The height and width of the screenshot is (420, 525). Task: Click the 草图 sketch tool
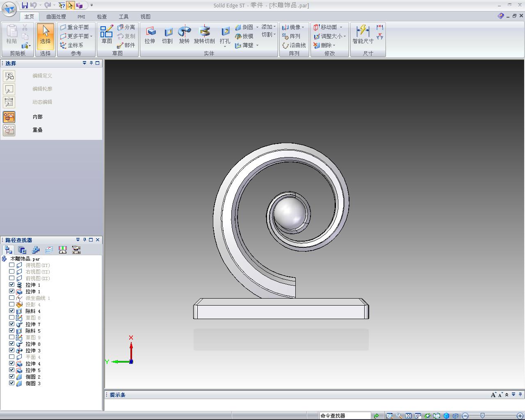pyautogui.click(x=107, y=35)
